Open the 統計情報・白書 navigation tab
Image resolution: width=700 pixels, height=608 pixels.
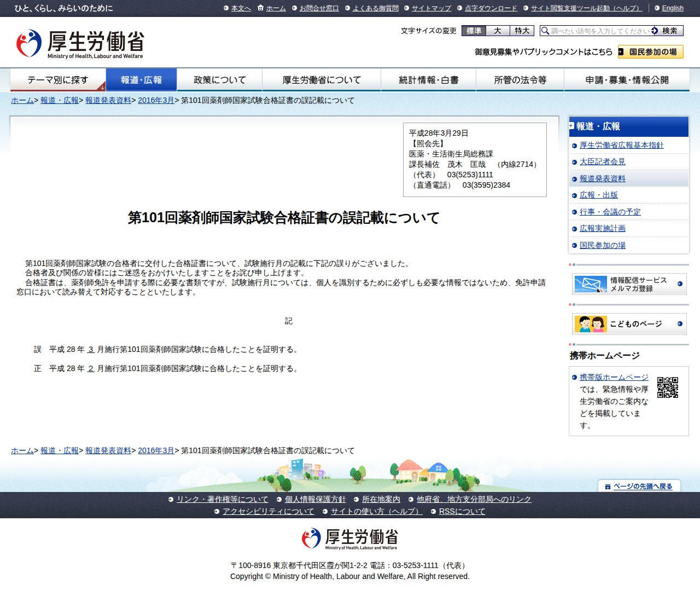coord(429,80)
